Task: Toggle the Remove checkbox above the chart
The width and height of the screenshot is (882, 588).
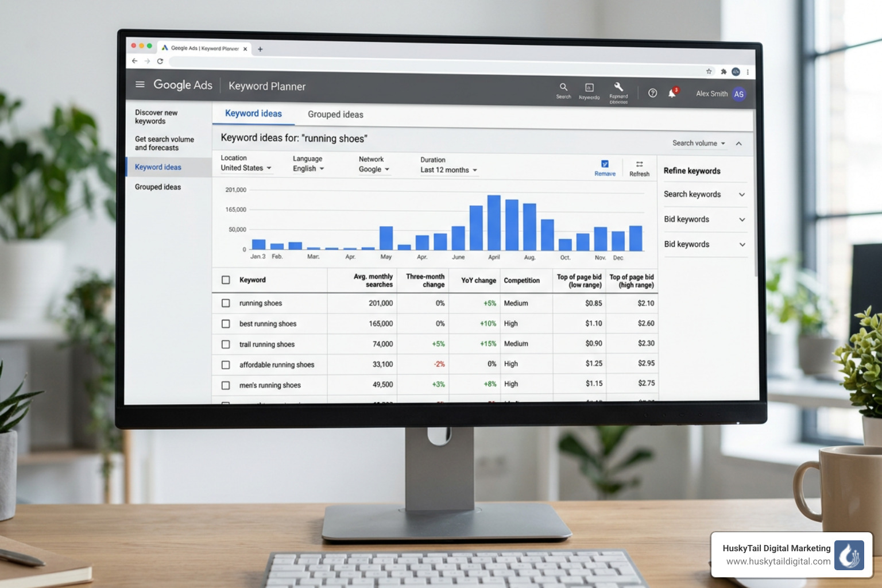Action: pos(605,164)
